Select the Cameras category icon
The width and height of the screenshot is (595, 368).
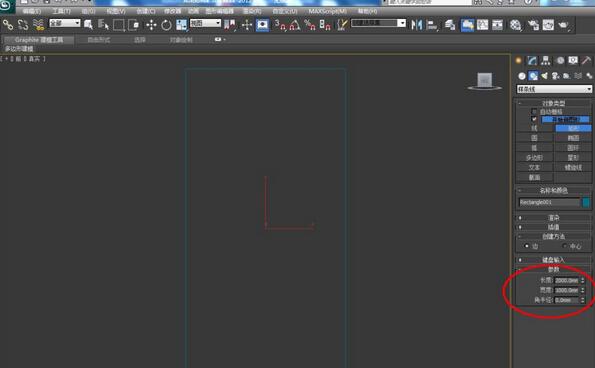point(556,76)
